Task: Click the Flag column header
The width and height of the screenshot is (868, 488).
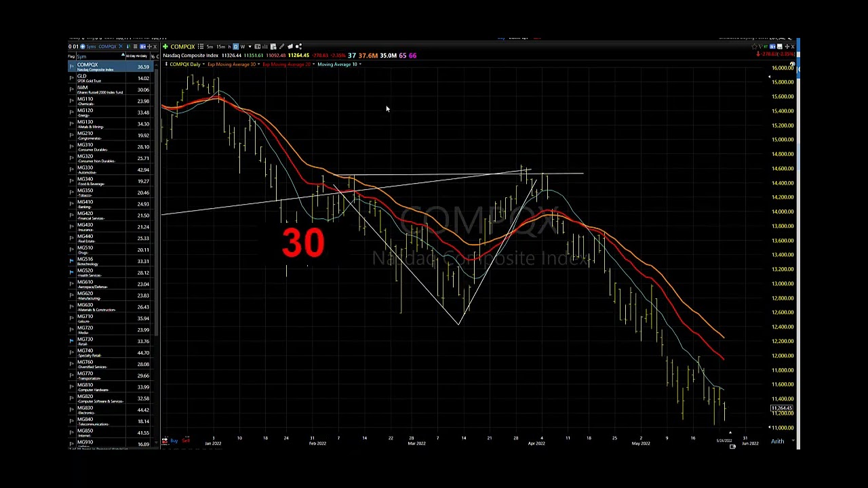Action: coord(72,56)
